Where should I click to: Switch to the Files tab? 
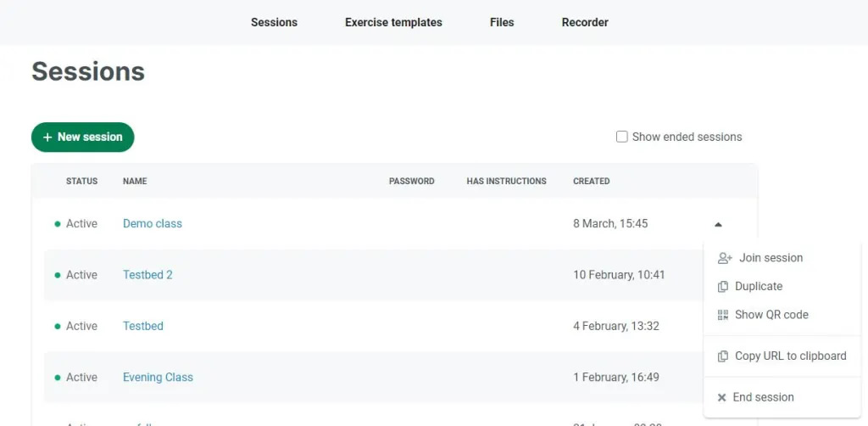click(x=502, y=23)
